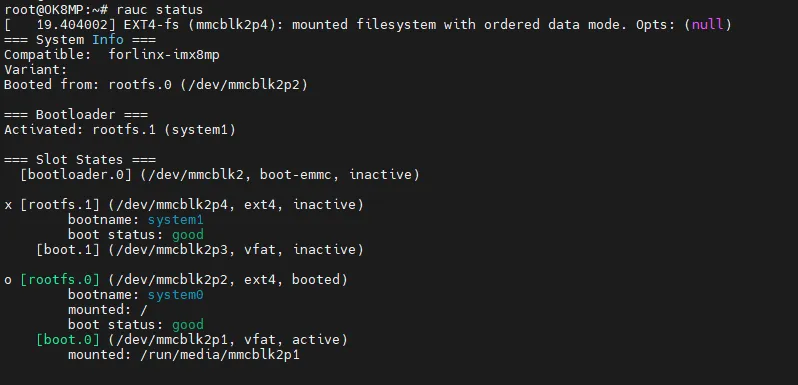The image size is (798, 385).
Task: Click green 'good' status under rootfs.1
Action: (188, 235)
